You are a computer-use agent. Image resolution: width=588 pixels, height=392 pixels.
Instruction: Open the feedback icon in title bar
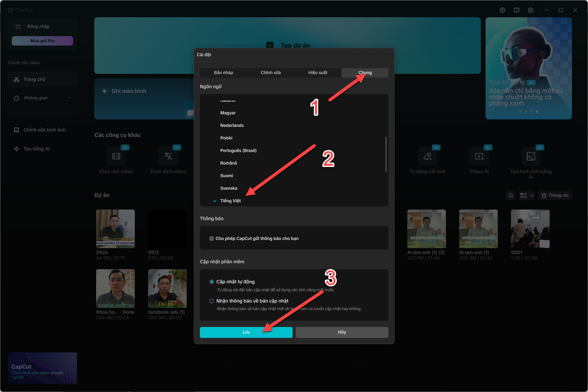coord(516,10)
